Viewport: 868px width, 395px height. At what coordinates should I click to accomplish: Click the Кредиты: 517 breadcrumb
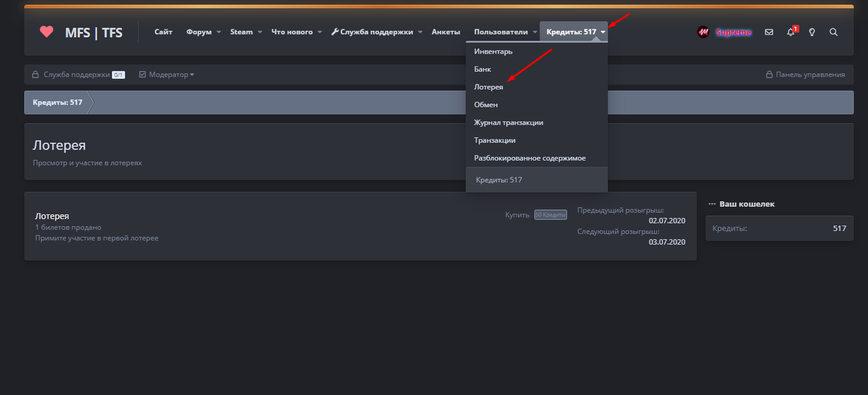pos(57,102)
